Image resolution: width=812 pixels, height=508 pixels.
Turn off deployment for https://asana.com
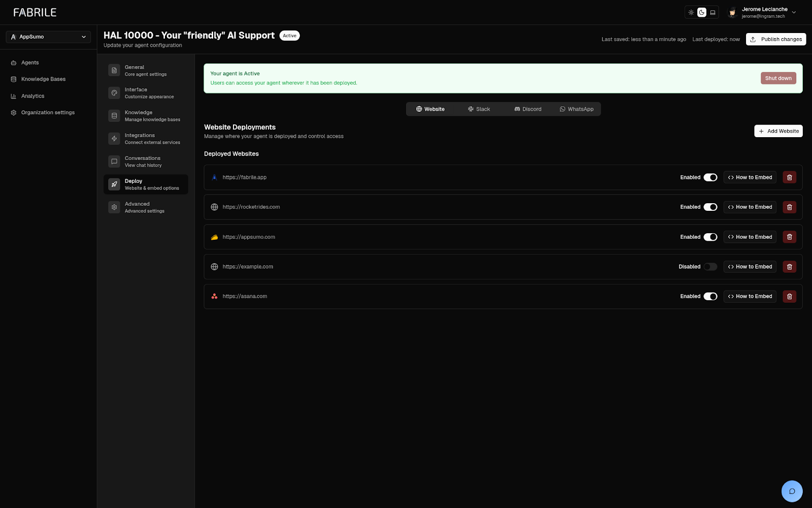click(x=710, y=296)
